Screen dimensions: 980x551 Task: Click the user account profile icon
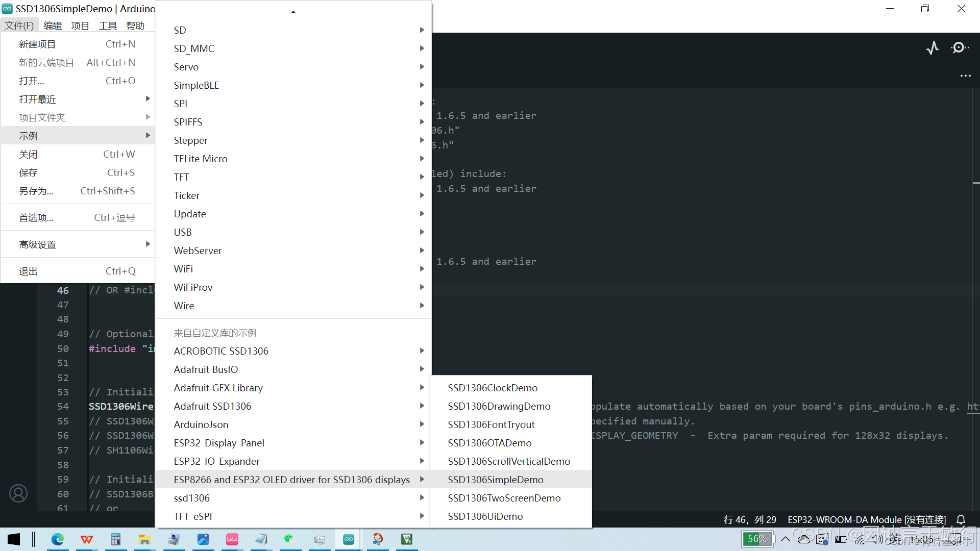click(x=18, y=493)
